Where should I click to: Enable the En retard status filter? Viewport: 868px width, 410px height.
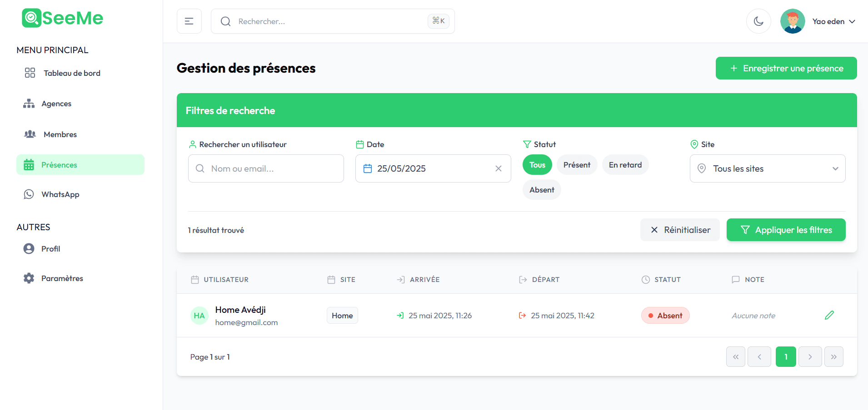coord(625,164)
